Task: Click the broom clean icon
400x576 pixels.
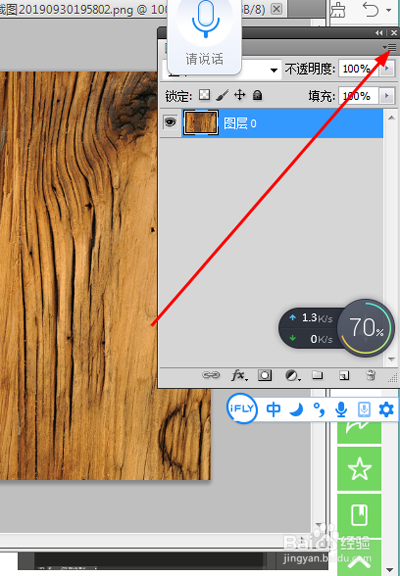Action: click(338, 10)
